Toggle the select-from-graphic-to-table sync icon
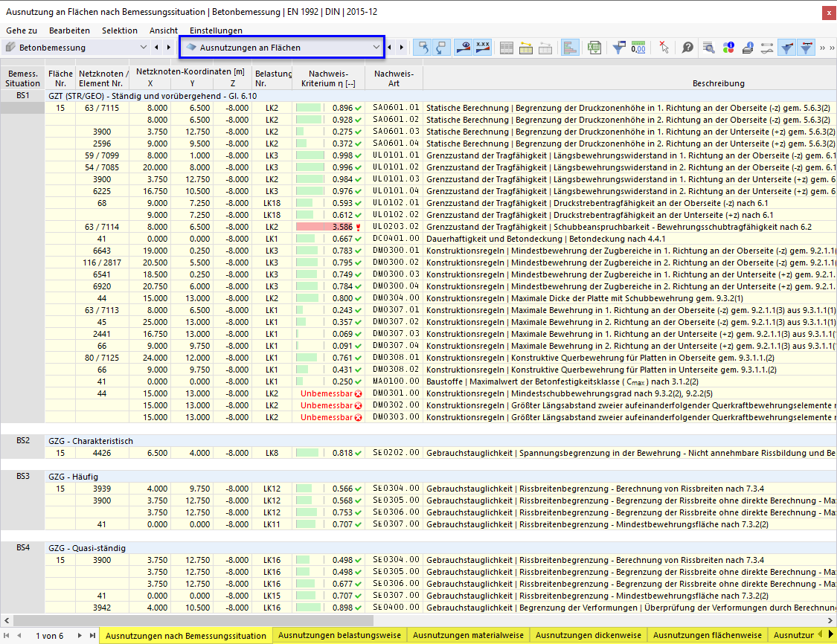The image size is (837, 644). tap(441, 48)
